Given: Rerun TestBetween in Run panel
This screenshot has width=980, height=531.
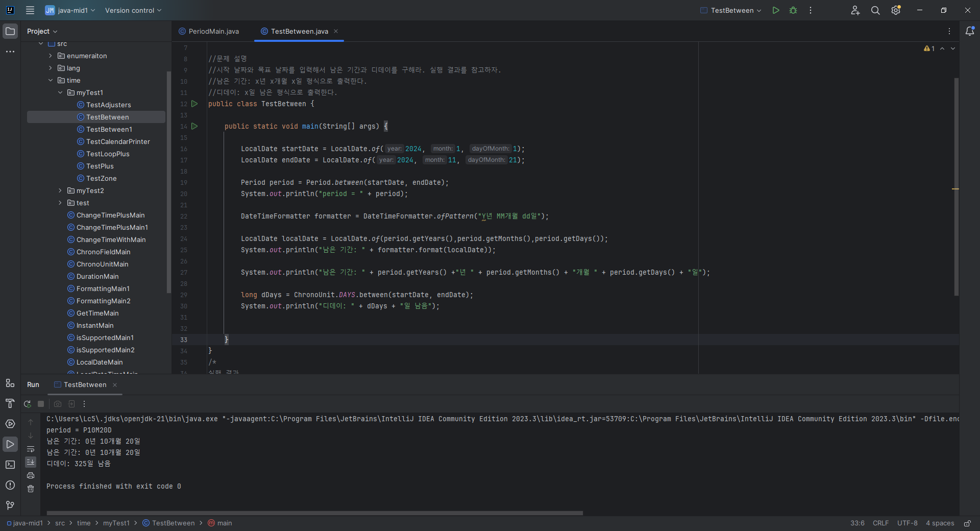Looking at the screenshot, I should (x=28, y=404).
